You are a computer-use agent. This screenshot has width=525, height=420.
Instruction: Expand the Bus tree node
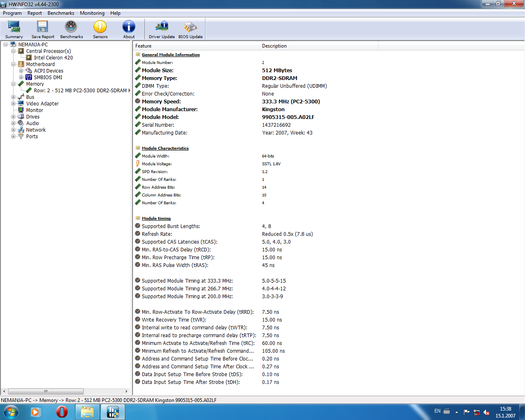tap(14, 97)
